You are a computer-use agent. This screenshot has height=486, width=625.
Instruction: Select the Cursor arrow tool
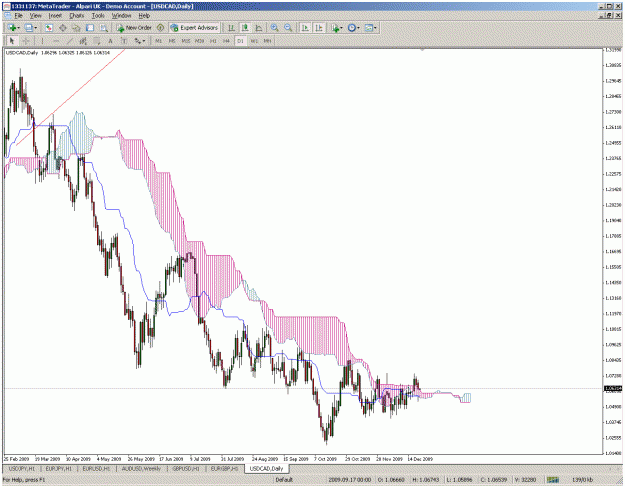click(x=12, y=41)
